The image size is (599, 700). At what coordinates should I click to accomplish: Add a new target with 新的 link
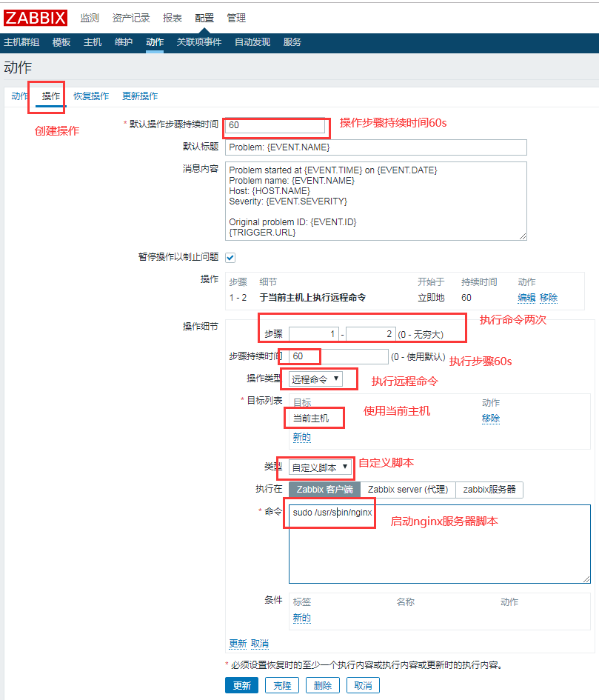coord(302,437)
